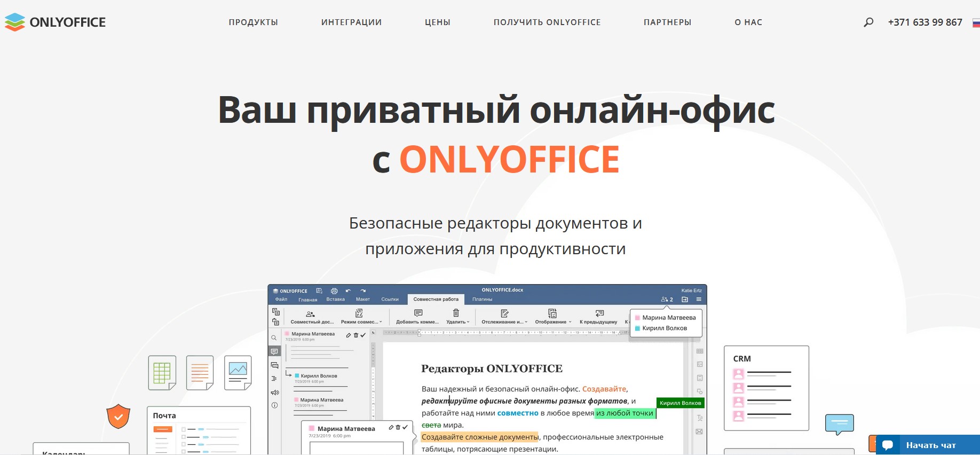The width and height of the screenshot is (980, 455).
Task: Click the Начать чат button
Action: [930, 445]
